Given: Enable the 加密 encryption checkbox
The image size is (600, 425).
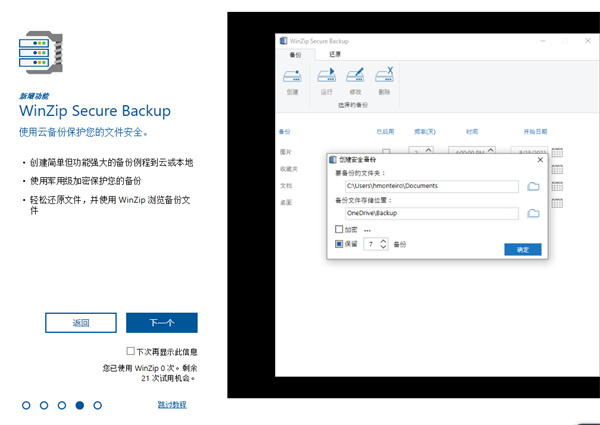Looking at the screenshot, I should (339, 230).
